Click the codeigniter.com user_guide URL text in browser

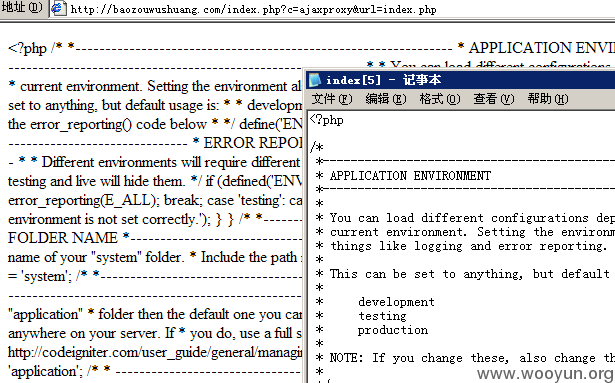pos(155,352)
